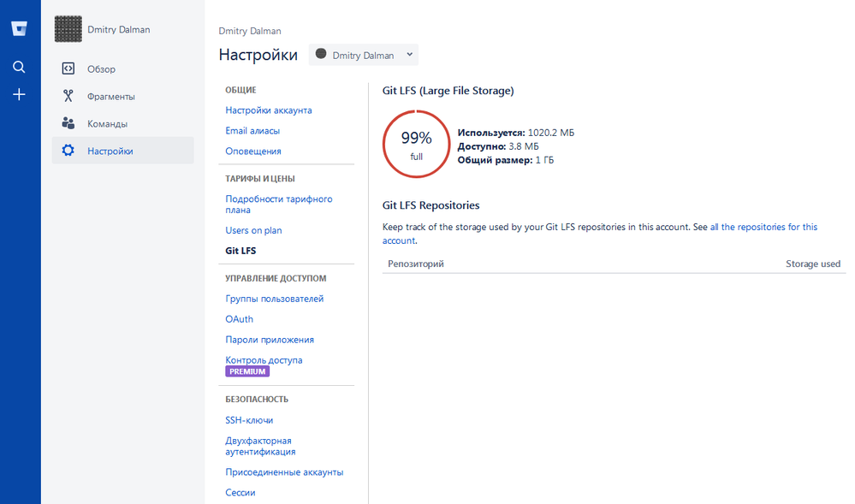Select Настройки in sidebar

[122, 151]
